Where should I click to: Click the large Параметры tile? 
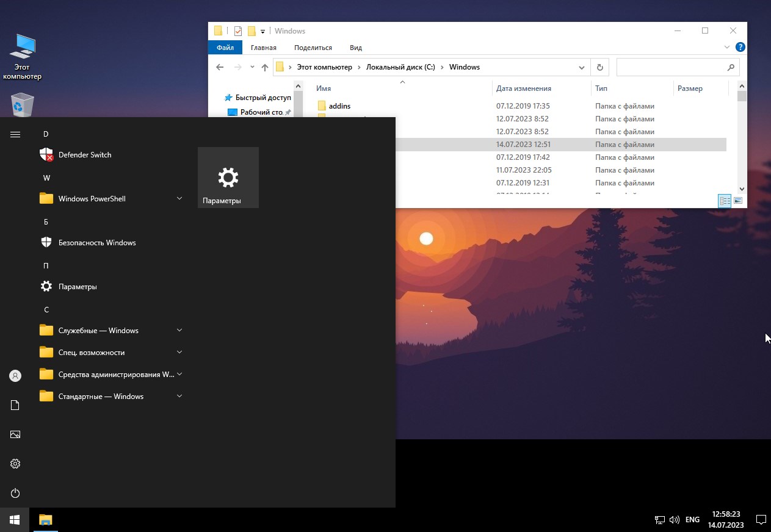(228, 178)
